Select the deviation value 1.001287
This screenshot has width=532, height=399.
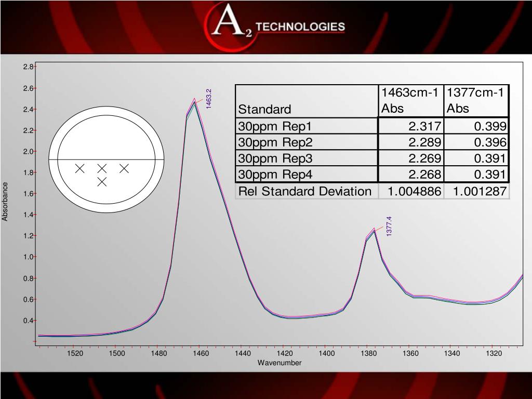[x=480, y=192]
